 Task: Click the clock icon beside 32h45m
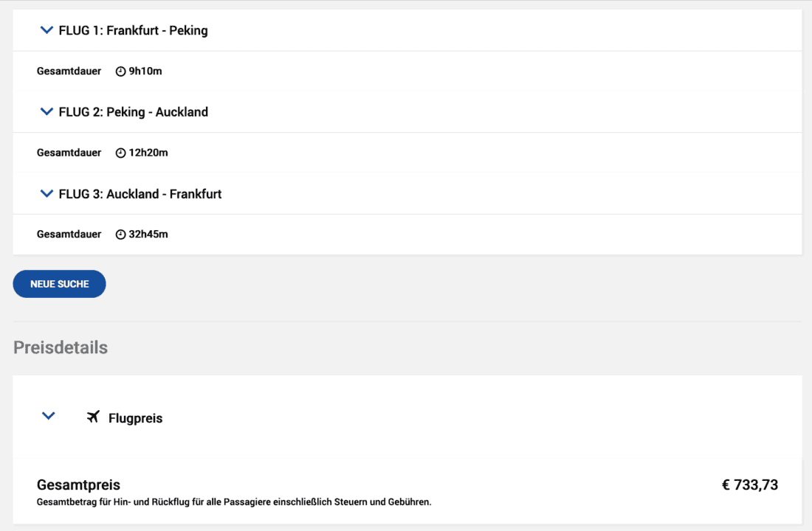tap(121, 235)
